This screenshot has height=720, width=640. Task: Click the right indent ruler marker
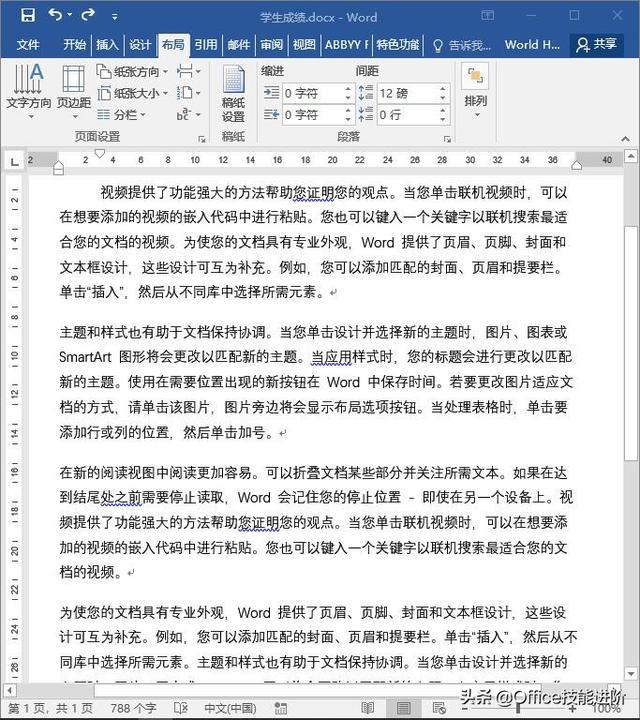tap(577, 165)
